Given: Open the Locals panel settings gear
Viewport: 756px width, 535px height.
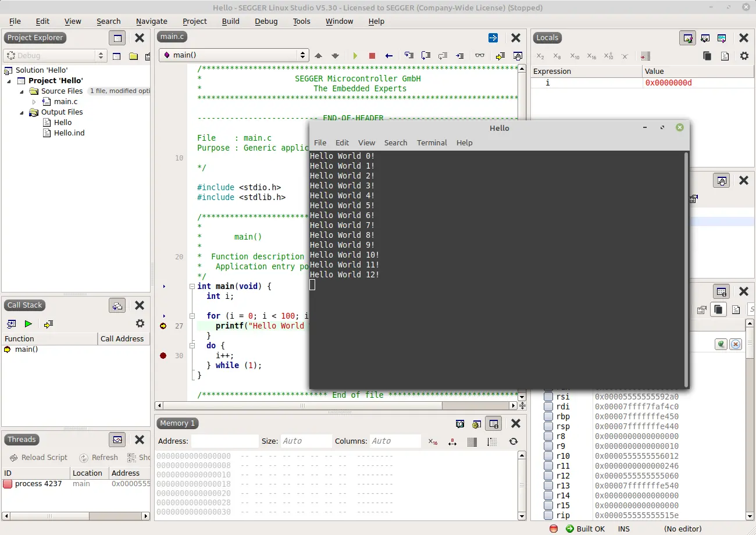Looking at the screenshot, I should 744,56.
